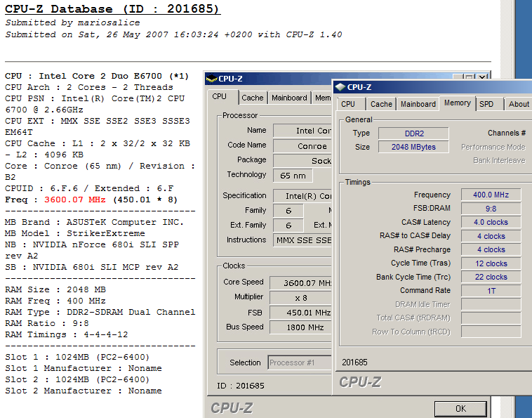Click the Command Rate field showing 1T
The image size is (532, 418).
(491, 291)
